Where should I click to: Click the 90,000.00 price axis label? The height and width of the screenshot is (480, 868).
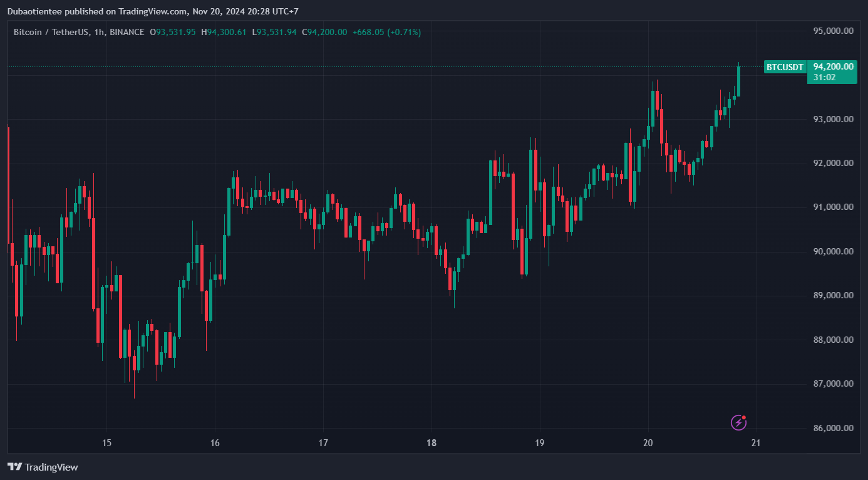pyautogui.click(x=833, y=251)
